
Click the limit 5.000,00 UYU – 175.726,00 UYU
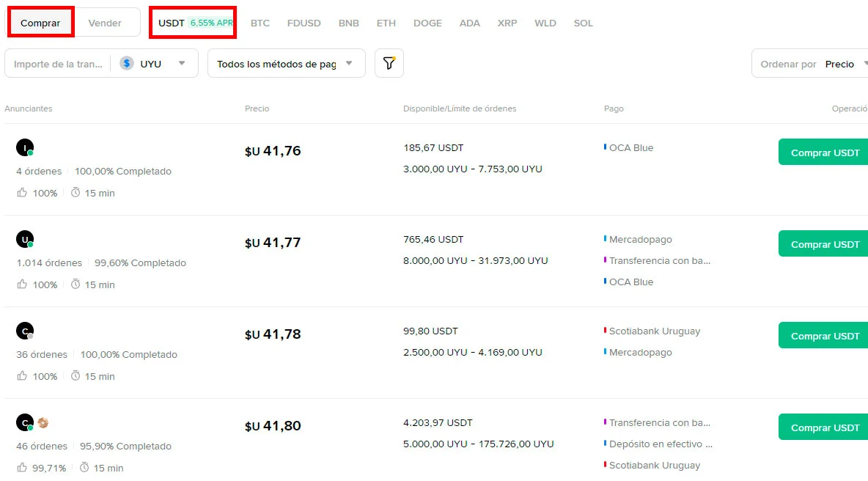(x=478, y=444)
